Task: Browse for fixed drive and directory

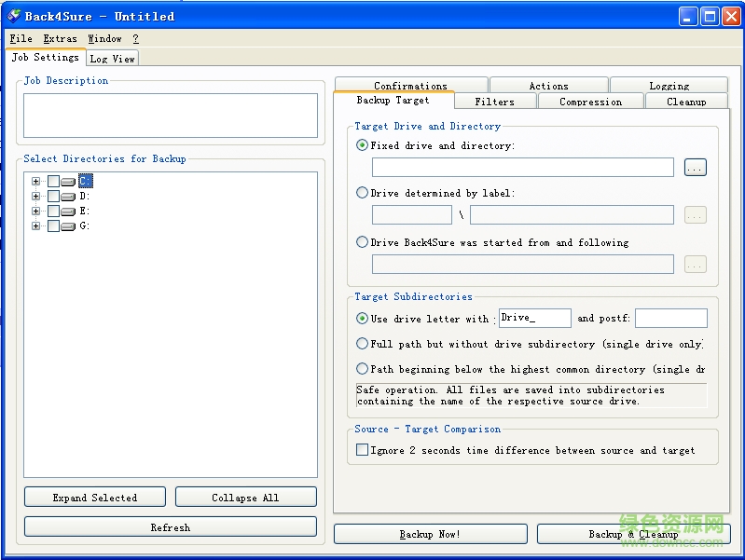Action: click(x=695, y=168)
